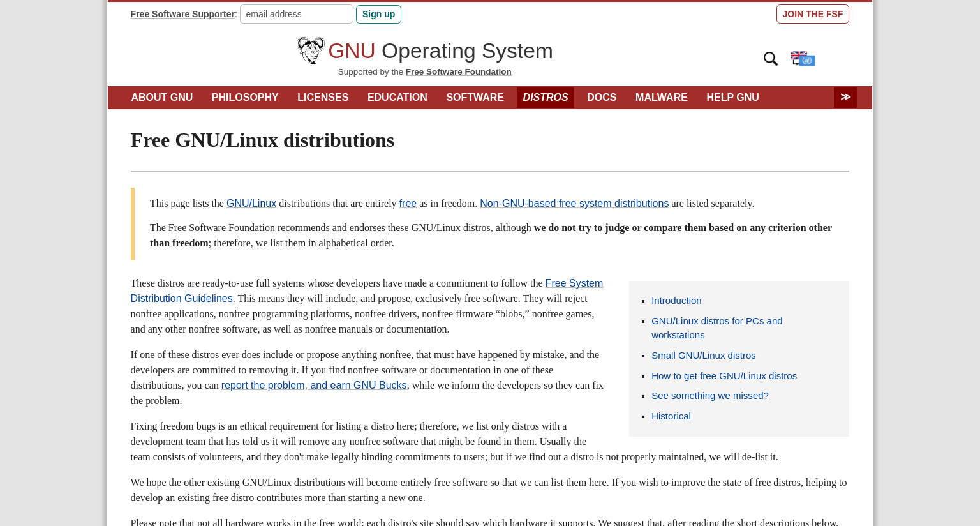Select LICENSES in the navigation bar
The height and width of the screenshot is (526, 980).
(x=323, y=98)
